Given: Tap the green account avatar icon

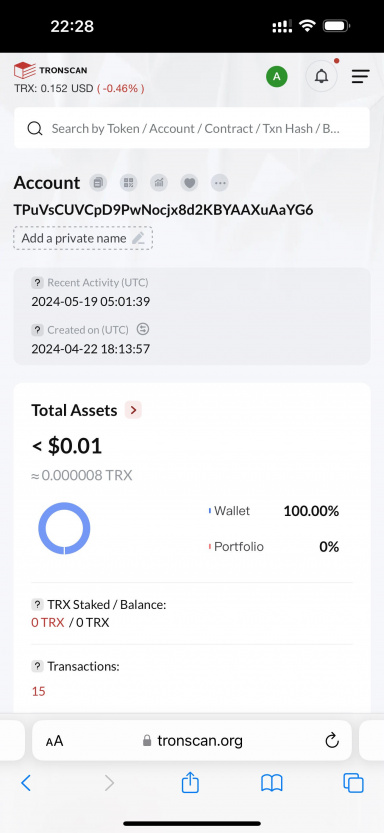Looking at the screenshot, I should click(277, 77).
